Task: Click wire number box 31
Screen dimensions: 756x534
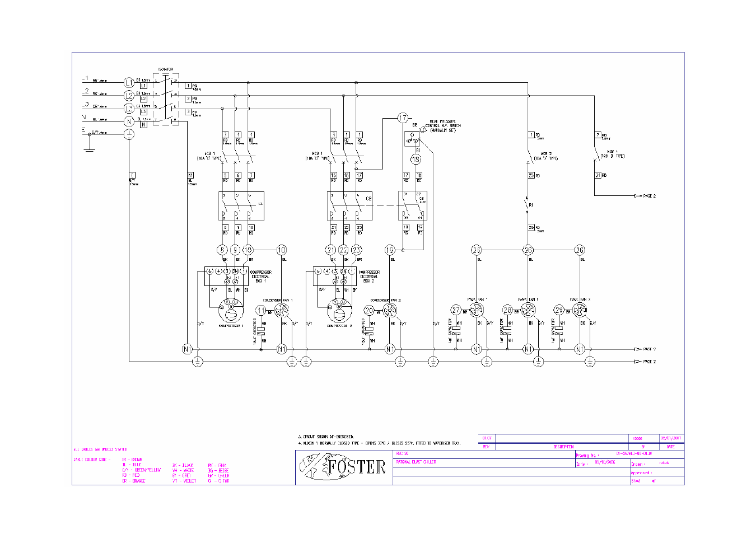Action: pyautogui.click(x=598, y=175)
